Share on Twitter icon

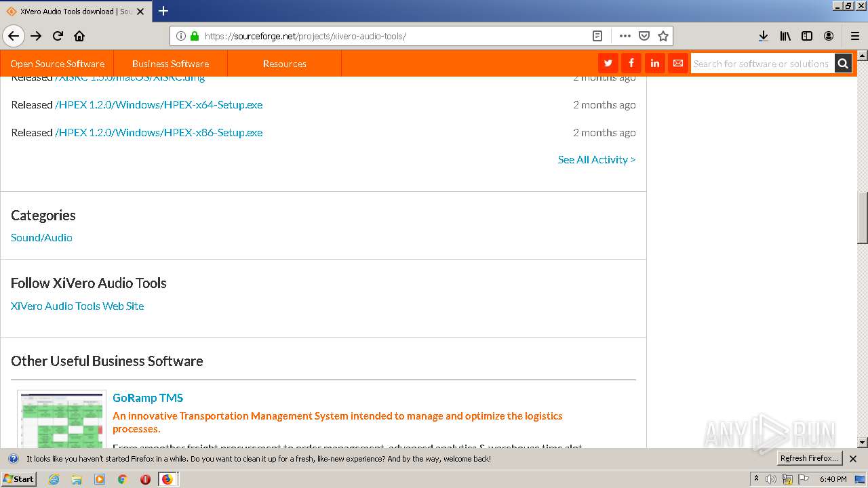608,63
